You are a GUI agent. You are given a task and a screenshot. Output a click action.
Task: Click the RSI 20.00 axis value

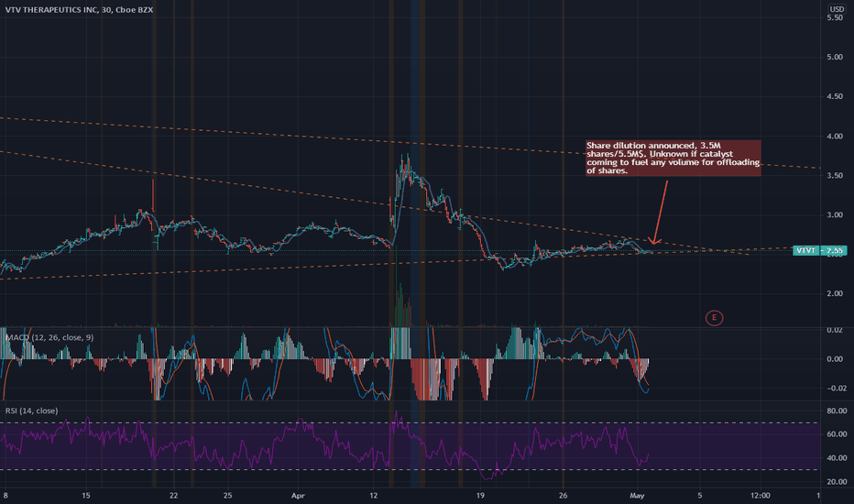pos(836,482)
